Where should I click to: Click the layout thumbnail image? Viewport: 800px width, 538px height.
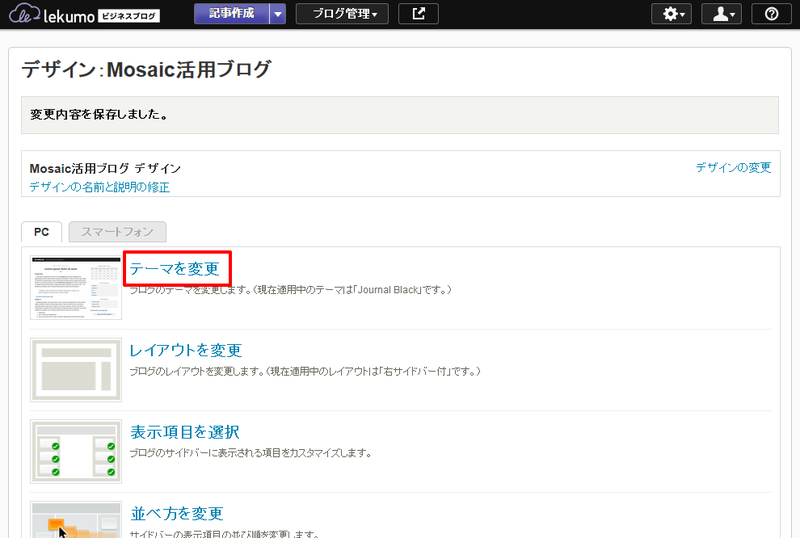point(76,370)
